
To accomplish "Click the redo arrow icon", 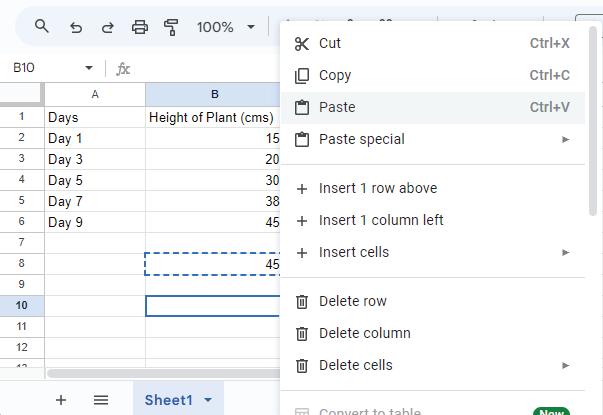I will click(108, 27).
